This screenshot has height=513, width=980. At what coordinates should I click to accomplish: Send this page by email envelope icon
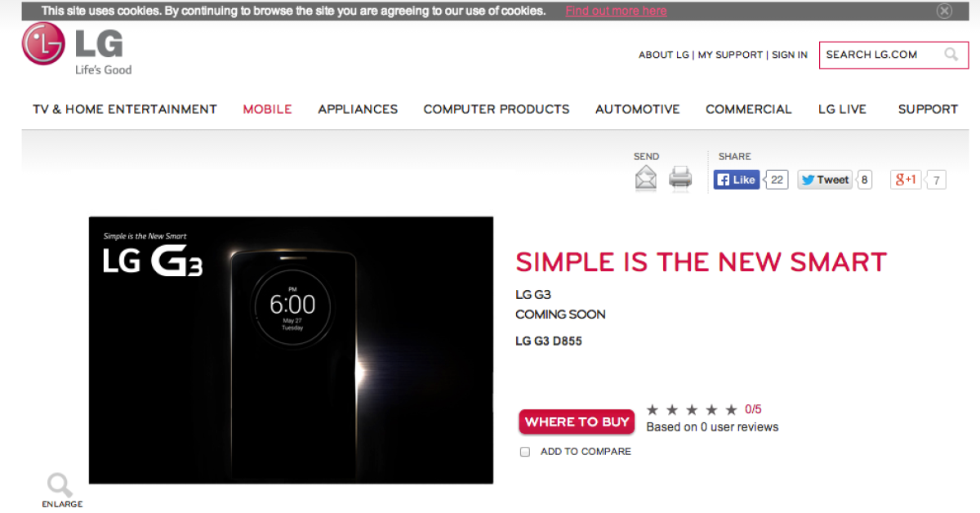coord(646,177)
